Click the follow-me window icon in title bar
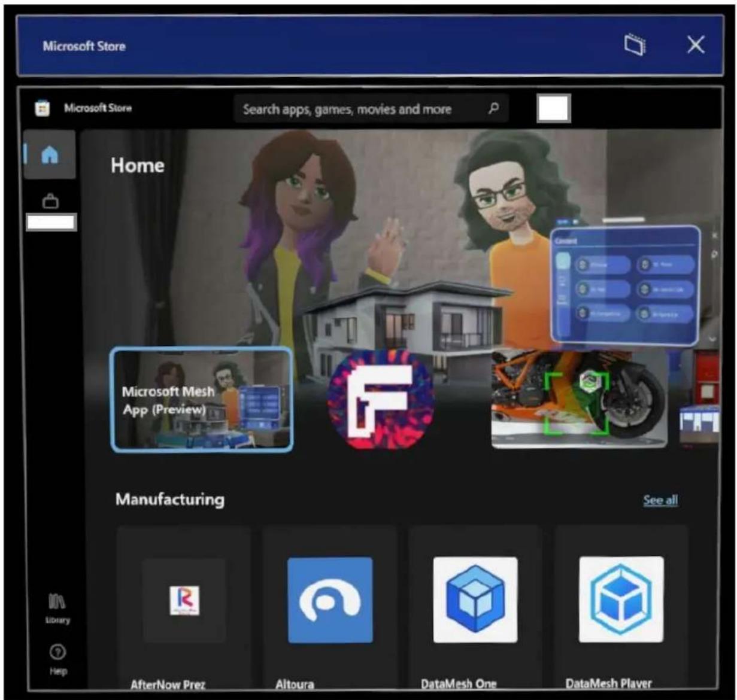 coord(635,45)
